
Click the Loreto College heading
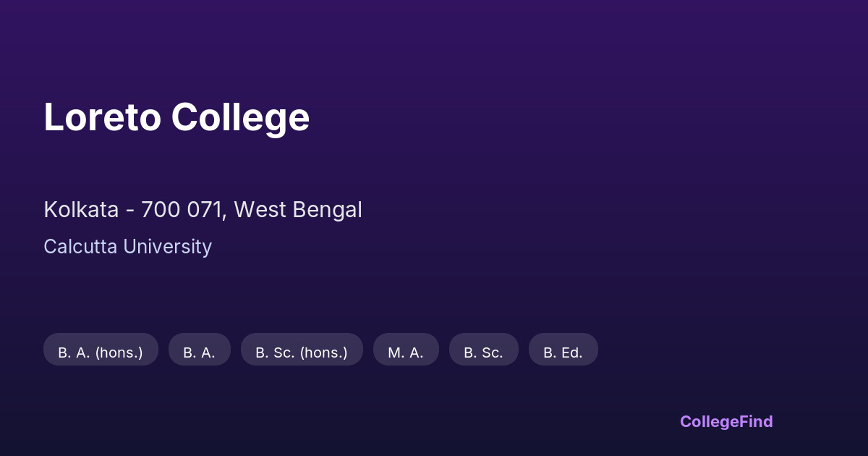(176, 117)
